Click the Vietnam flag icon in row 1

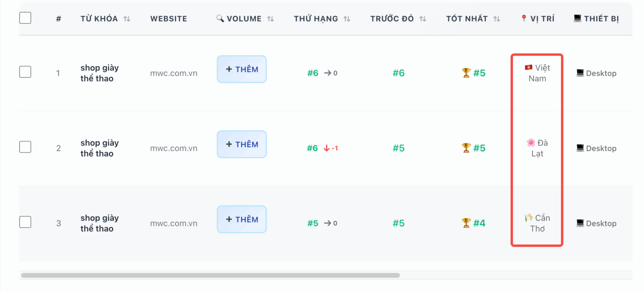[x=528, y=67]
